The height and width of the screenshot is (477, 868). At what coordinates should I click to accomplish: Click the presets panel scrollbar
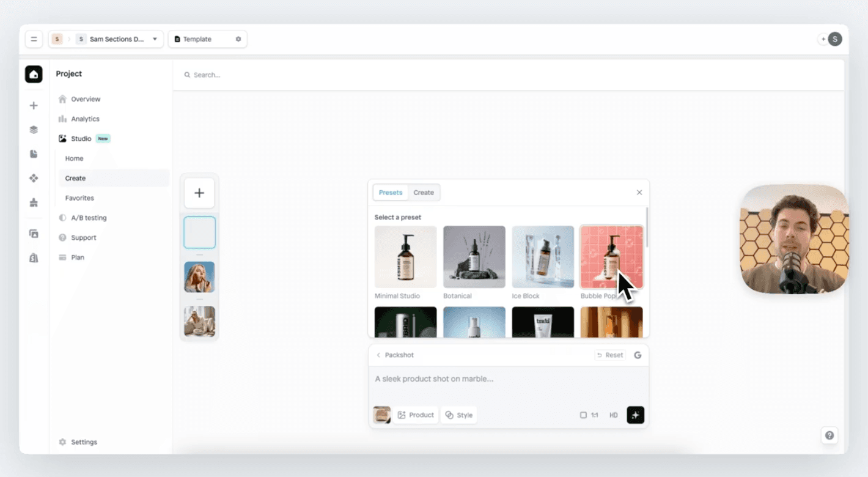pos(647,227)
